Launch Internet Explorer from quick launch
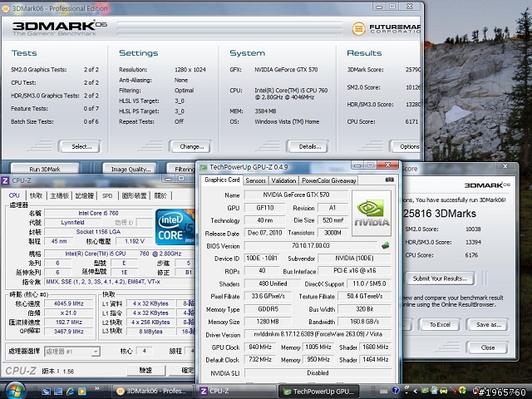Viewport: 532px width, 399px height. [x=70, y=392]
